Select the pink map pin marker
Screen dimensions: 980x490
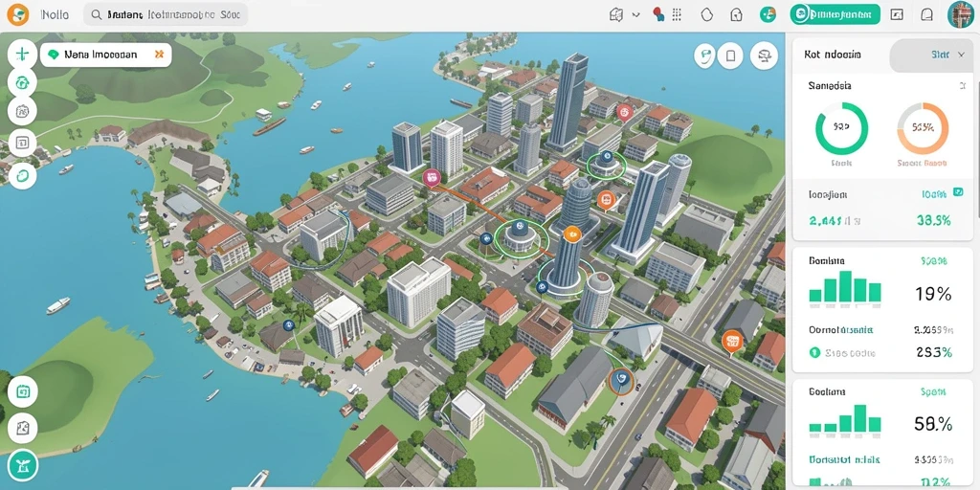pyautogui.click(x=431, y=177)
